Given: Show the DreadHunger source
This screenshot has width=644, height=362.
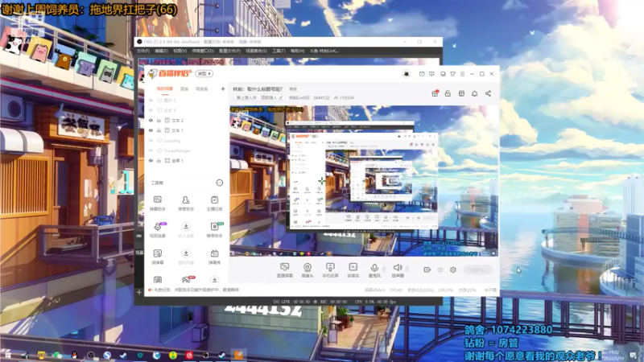Looking at the screenshot, I should 151,150.
